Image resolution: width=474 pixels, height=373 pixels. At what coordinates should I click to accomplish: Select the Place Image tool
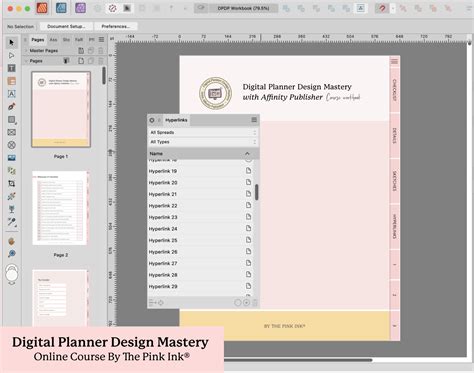click(12, 158)
